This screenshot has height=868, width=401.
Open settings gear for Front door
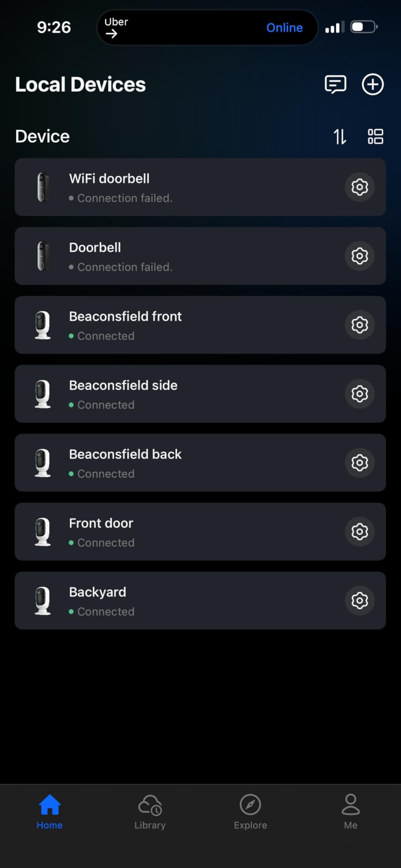360,532
